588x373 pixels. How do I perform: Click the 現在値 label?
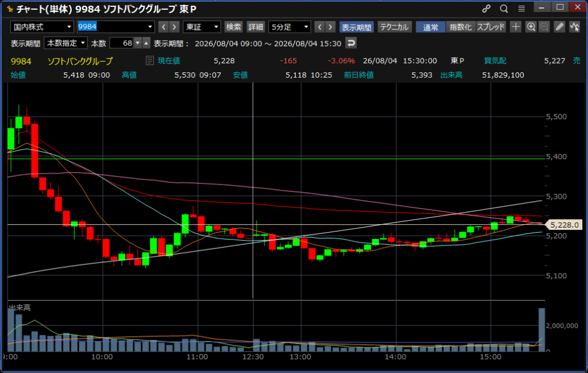click(x=169, y=61)
